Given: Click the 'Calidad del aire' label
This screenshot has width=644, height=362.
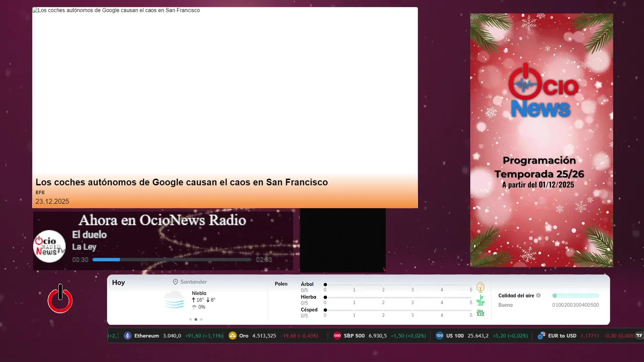Looking at the screenshot, I should 516,296.
